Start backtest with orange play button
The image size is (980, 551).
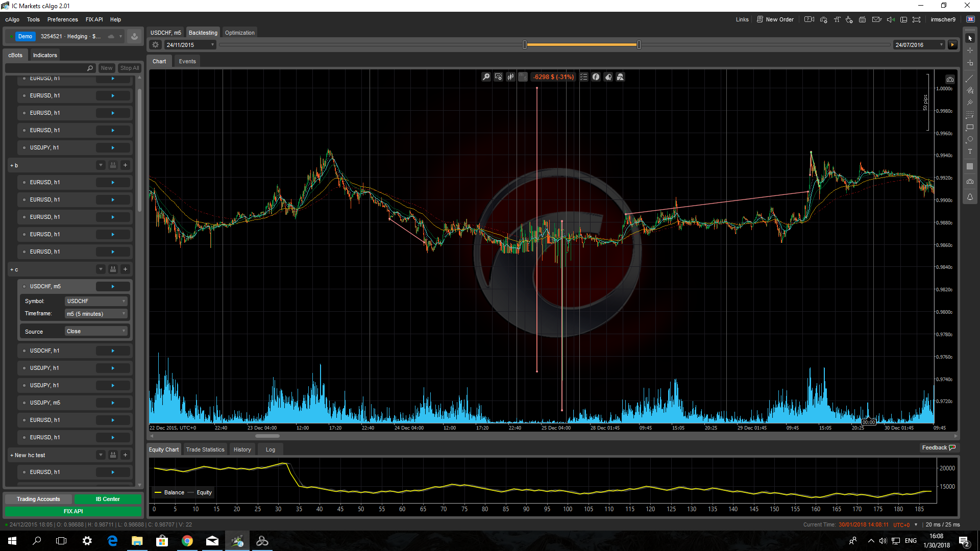click(x=952, y=45)
